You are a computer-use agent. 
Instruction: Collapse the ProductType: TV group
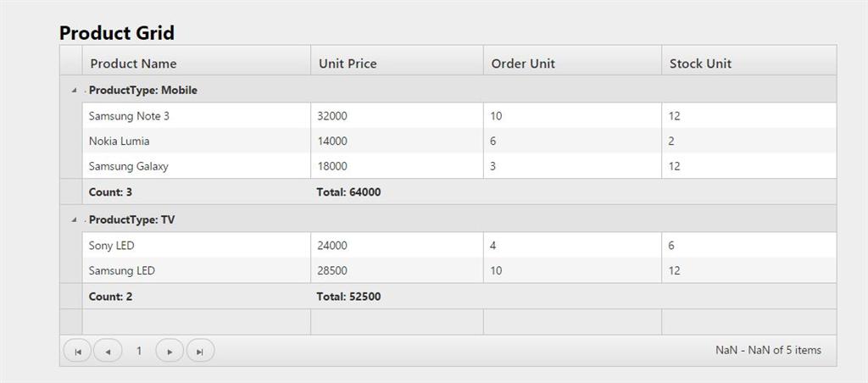[74, 220]
